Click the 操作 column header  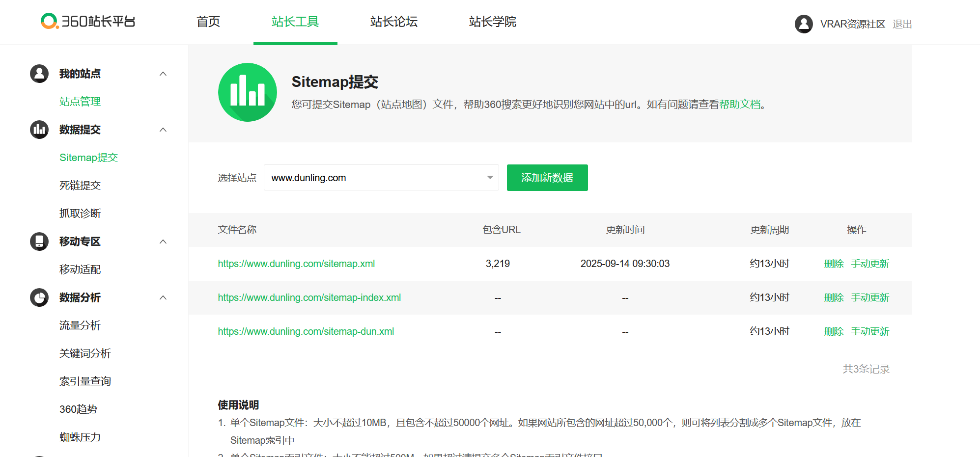(857, 230)
